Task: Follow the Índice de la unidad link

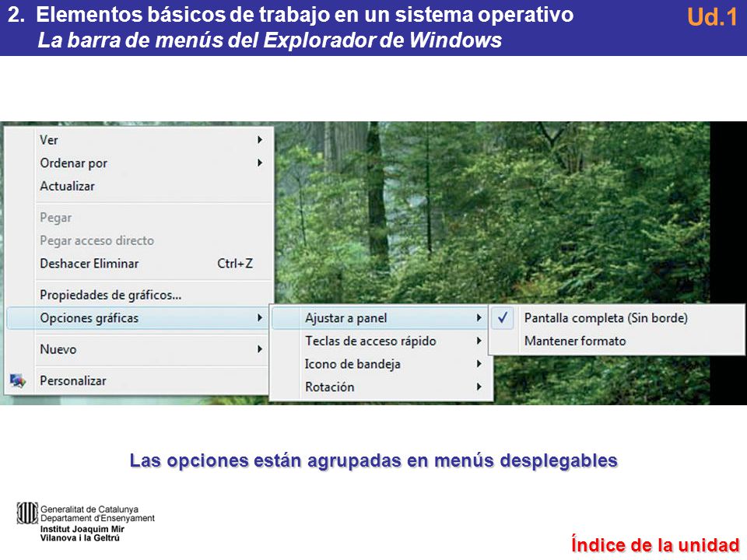Action: tap(655, 544)
